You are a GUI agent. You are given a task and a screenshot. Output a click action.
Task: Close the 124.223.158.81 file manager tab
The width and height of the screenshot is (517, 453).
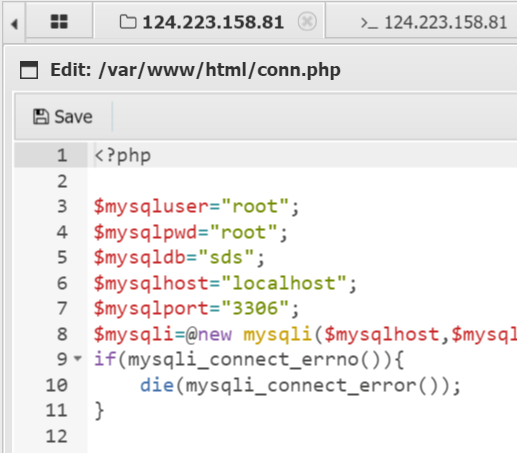tap(307, 22)
